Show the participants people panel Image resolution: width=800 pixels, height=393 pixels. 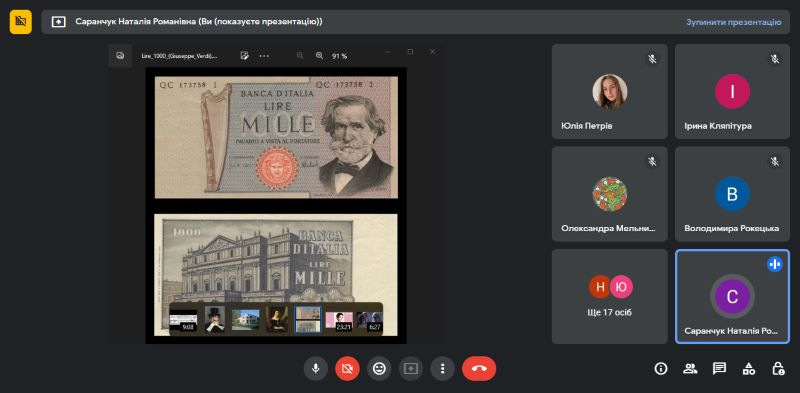pyautogui.click(x=690, y=369)
